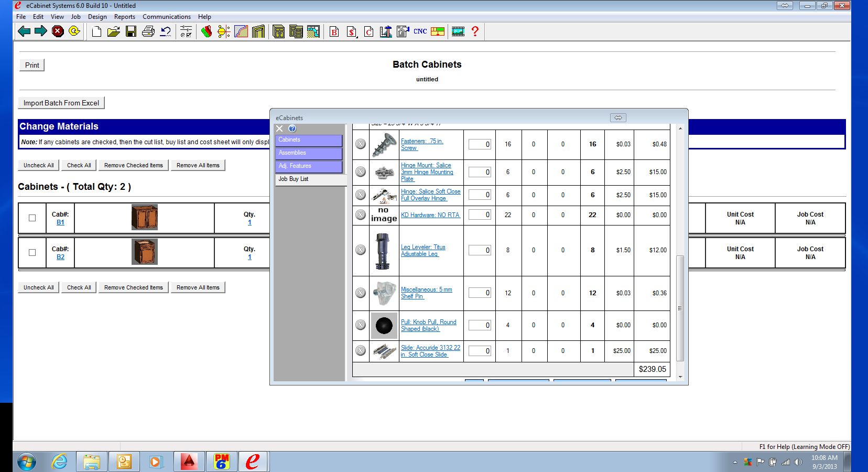Click the red stop icon in toolbar
Screen dimensions: 868x472
[x=58, y=31]
